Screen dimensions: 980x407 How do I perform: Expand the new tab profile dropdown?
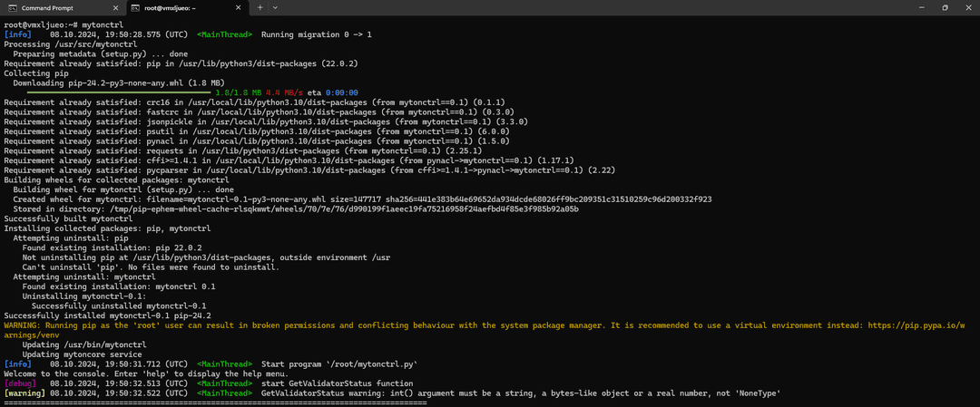(277, 7)
